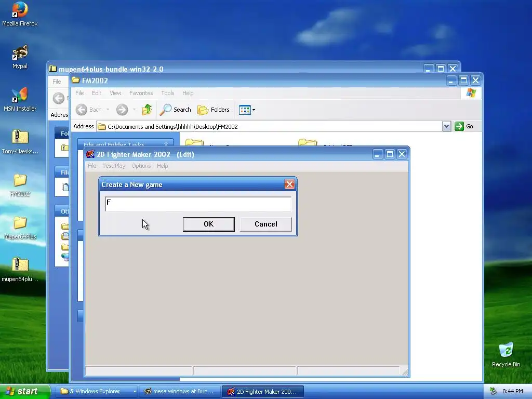Open Options menu in 2D Fighter Maker

coord(141,166)
